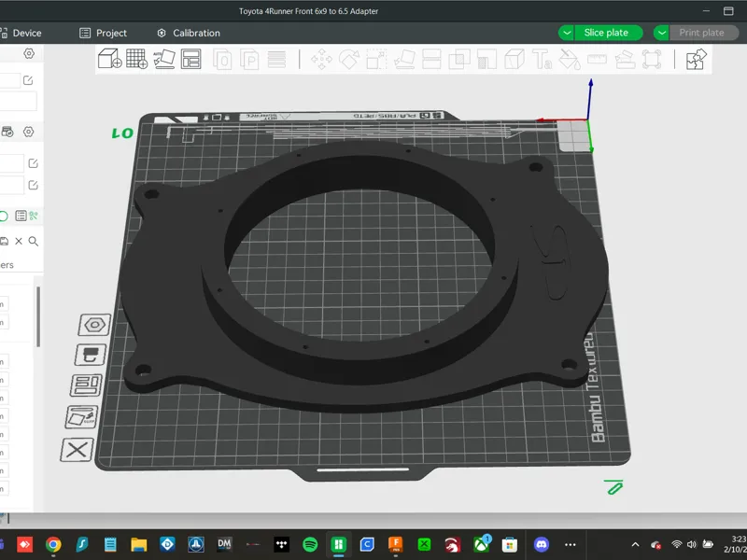Select the Auto orient tool
This screenshot has width=747, height=560.
pyautogui.click(x=164, y=59)
